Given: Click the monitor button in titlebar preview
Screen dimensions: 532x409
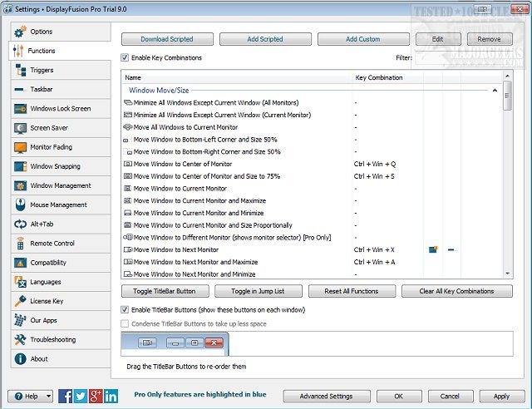Looking at the screenshot, I should tap(148, 342).
